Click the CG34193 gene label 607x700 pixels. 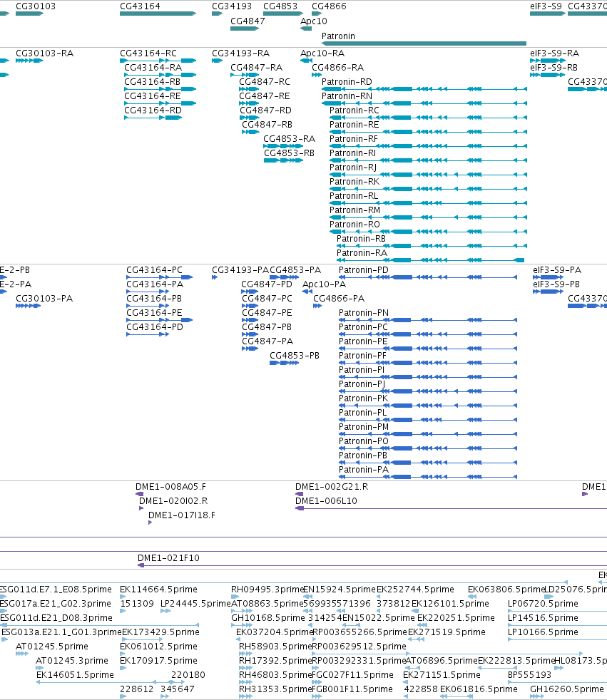(x=232, y=6)
